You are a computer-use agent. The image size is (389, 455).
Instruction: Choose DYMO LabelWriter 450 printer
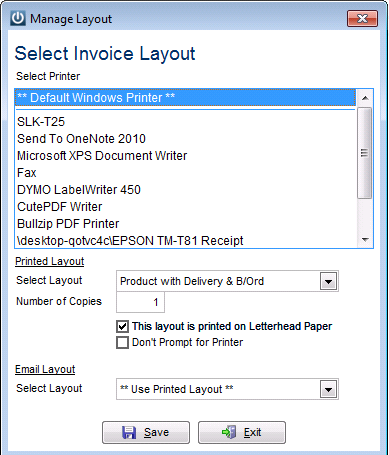(185, 190)
